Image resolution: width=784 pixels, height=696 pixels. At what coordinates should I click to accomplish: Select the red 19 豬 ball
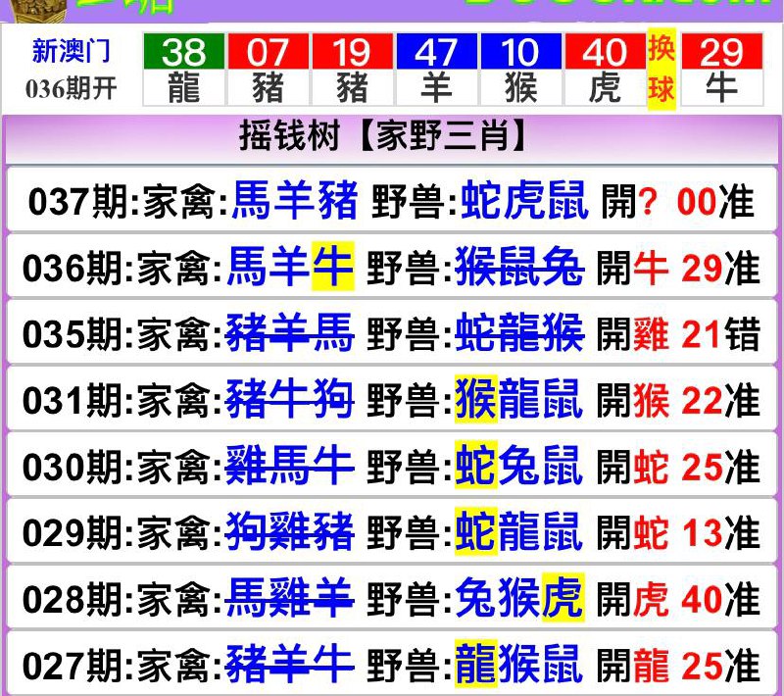353,69
